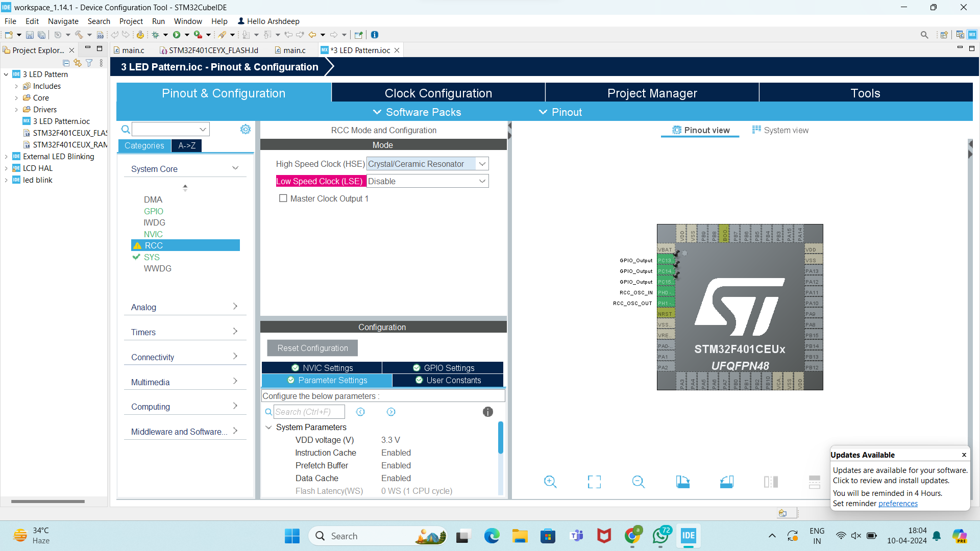Open High Speed Clock (HSE) dropdown
This screenshot has width=980, height=551.
(482, 164)
